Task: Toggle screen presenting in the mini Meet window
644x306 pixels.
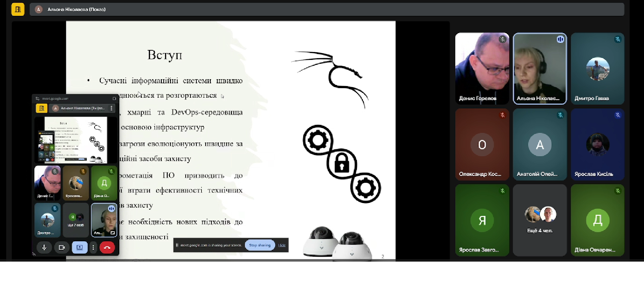Action: point(79,247)
